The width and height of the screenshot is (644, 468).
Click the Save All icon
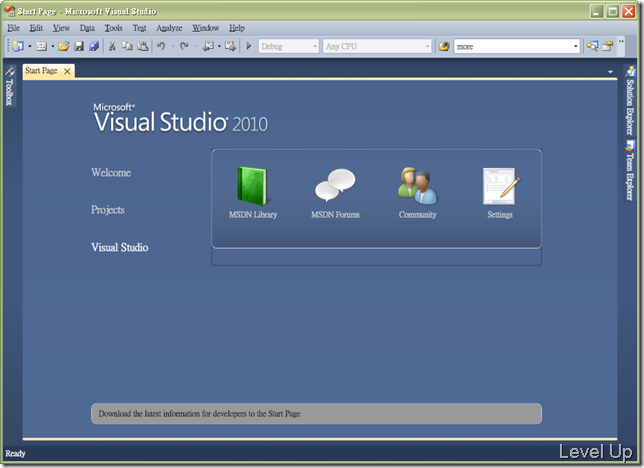click(x=94, y=46)
